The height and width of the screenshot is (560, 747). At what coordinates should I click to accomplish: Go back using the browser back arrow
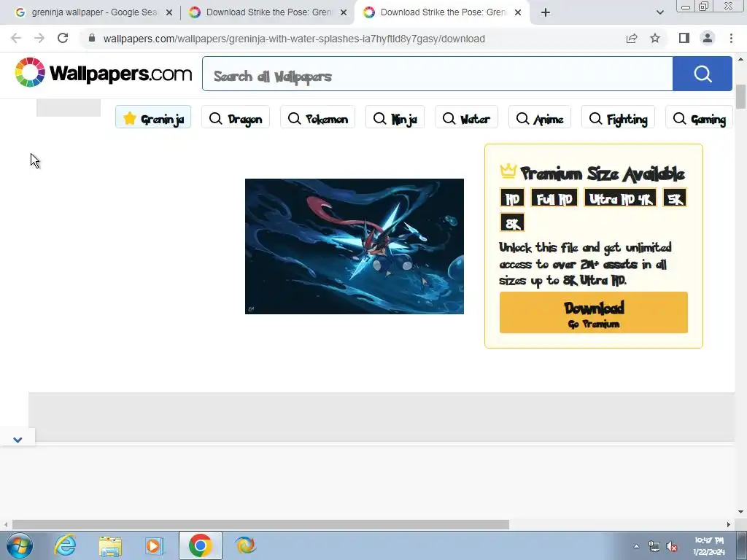pyautogui.click(x=16, y=39)
